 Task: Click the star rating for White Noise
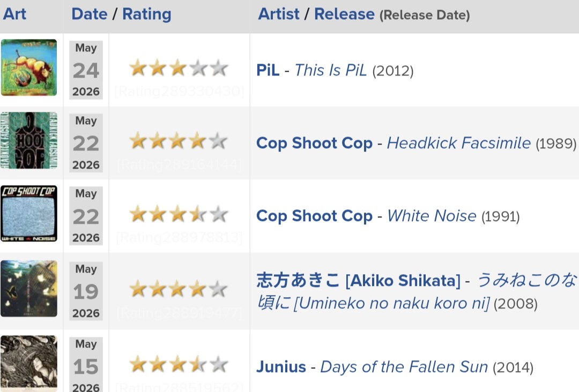179,214
